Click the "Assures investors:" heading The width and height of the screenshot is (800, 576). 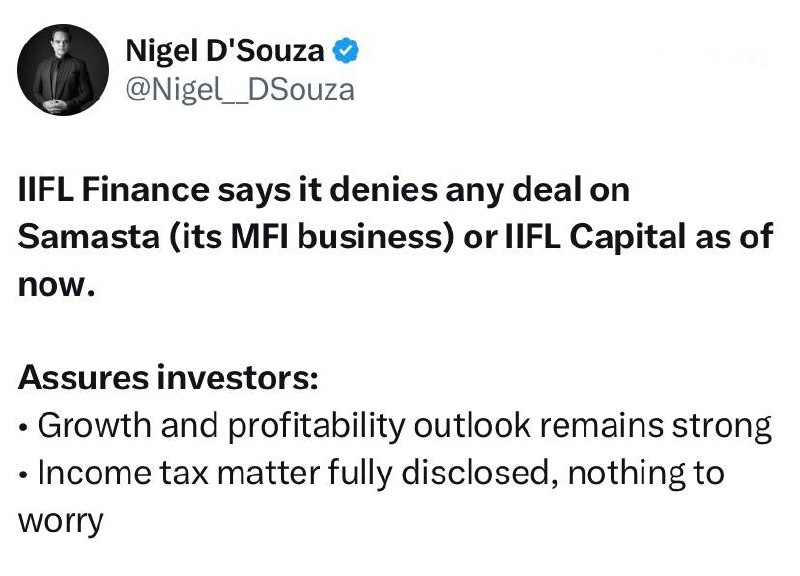pos(169,379)
